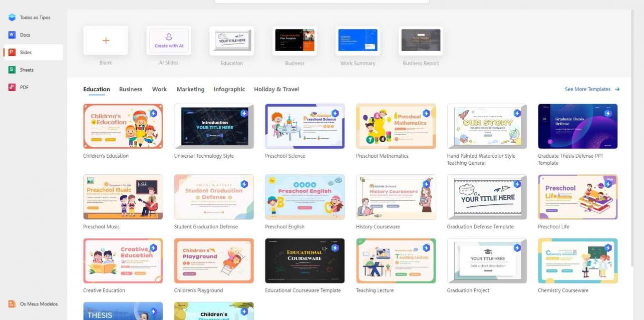Open the Children's Playground template thumbnail

[214, 260]
